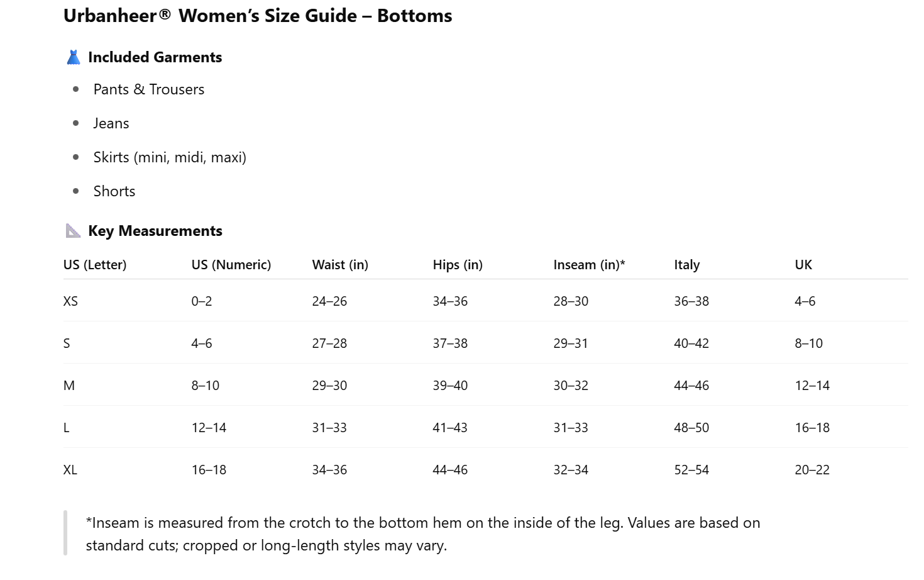Select the Jeans list item

tap(111, 123)
